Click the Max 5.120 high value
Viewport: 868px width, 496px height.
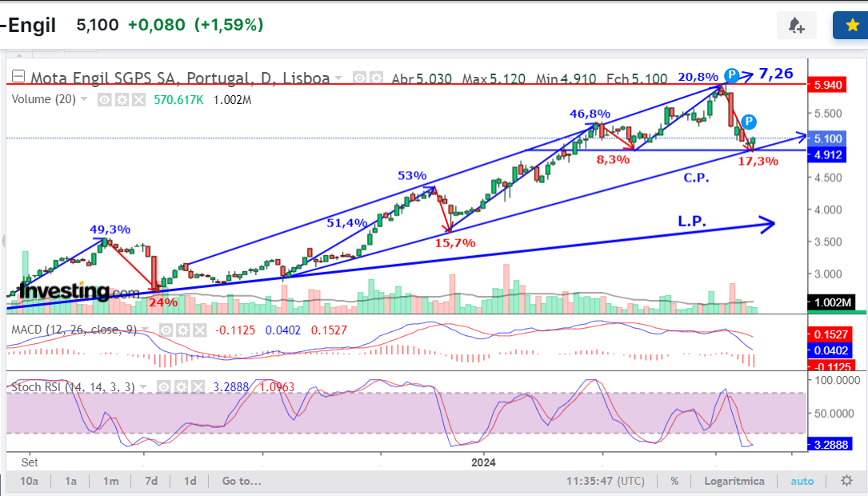tap(494, 78)
